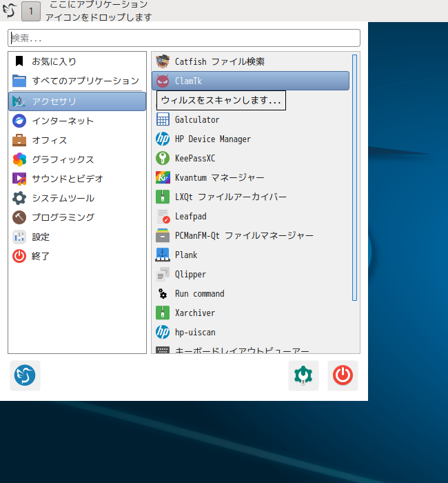Click the Galculator calculator icon
This screenshot has height=483, width=448.
click(163, 119)
